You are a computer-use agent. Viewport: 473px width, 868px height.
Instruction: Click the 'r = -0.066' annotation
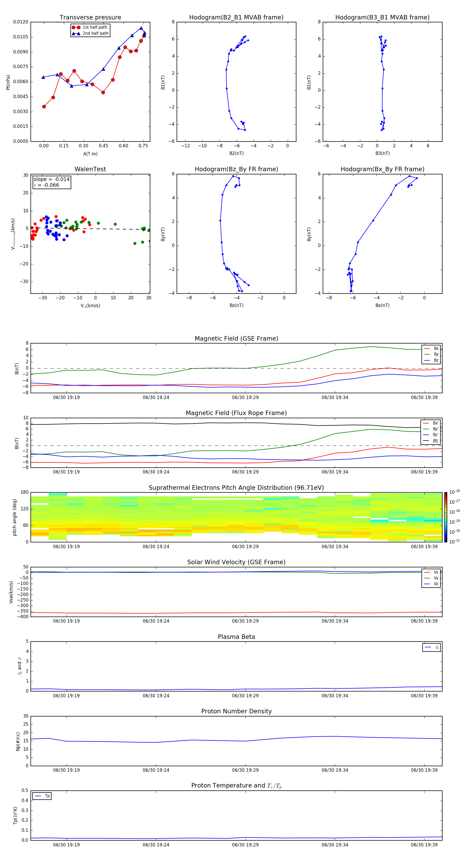(47, 185)
